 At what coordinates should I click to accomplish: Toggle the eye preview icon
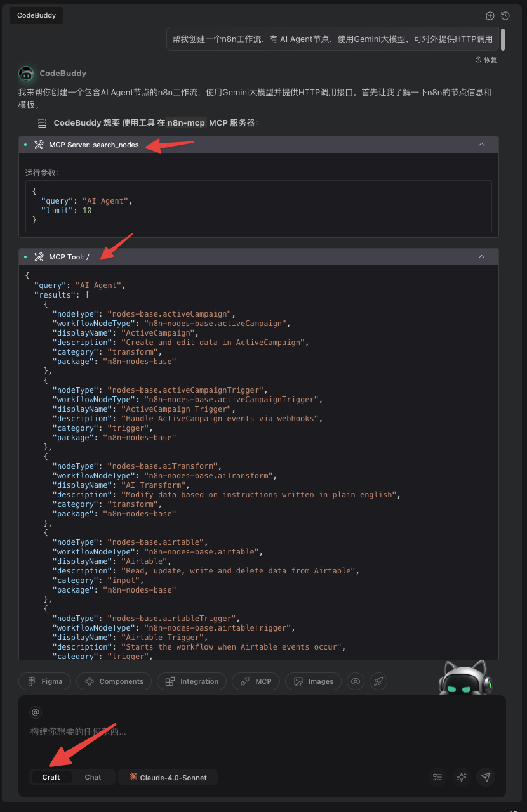click(356, 681)
